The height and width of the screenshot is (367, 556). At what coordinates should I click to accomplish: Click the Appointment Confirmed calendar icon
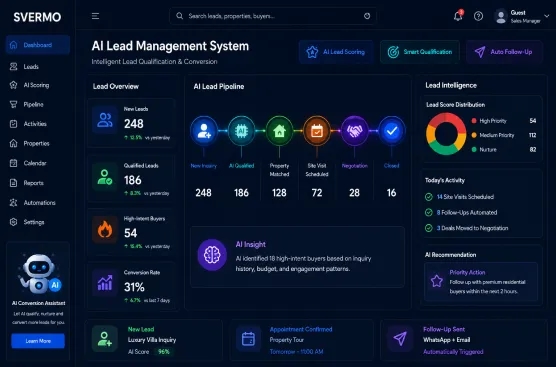pos(248,339)
